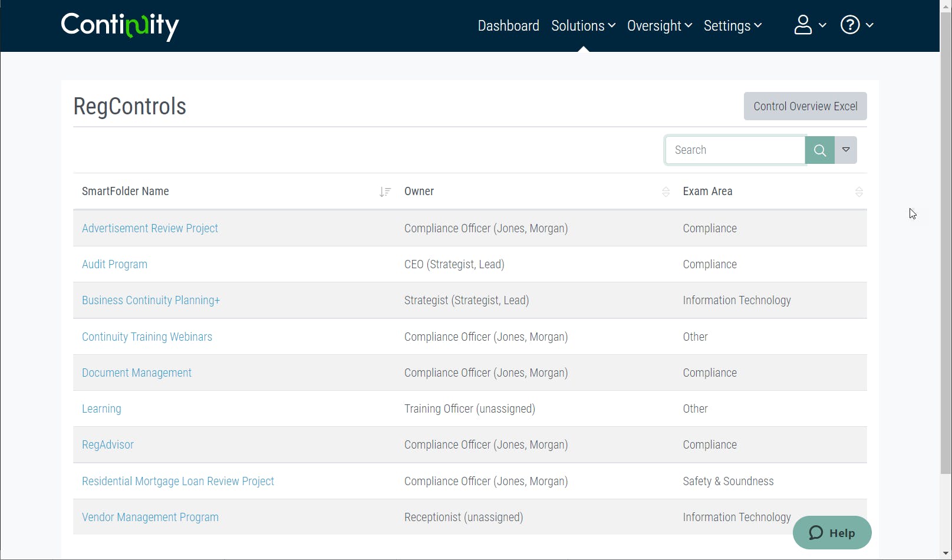Open the Settings dropdown menu
The width and height of the screenshot is (952, 560).
tap(732, 26)
